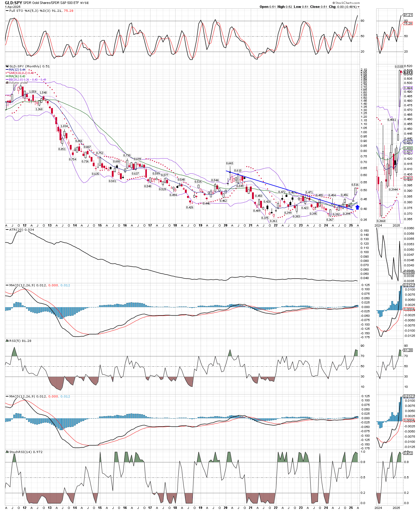The image size is (420, 511).
Task: Click the bold 0.513 last price tag
Action: pos(408,73)
